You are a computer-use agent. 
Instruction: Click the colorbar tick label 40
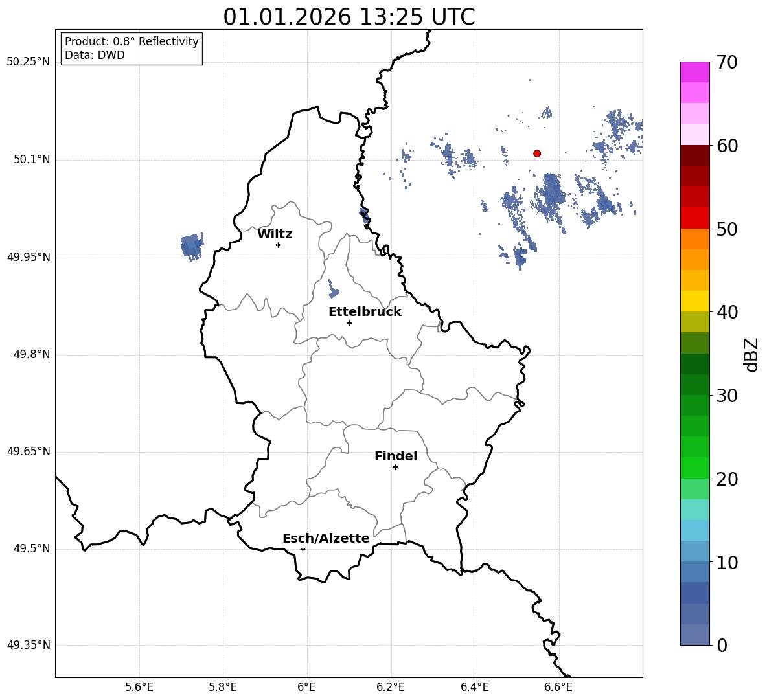tap(727, 312)
